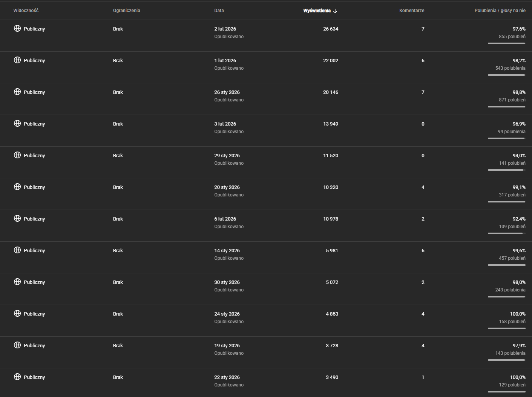Screen dimensions: 532x397
Task: Click Brak restriction for 29 sty 2026 video
Action: point(118,155)
